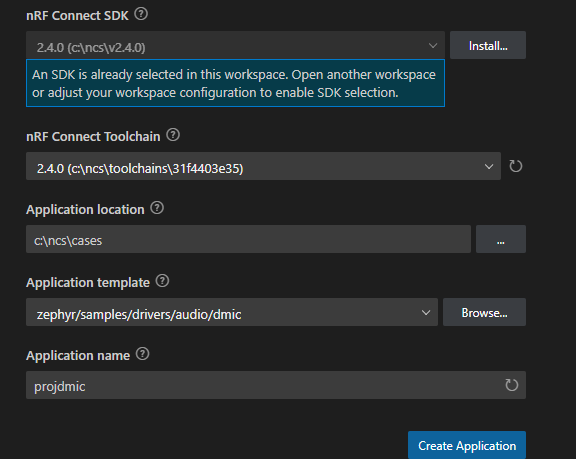Focus the c:\ncs\cases location field

tap(248, 239)
